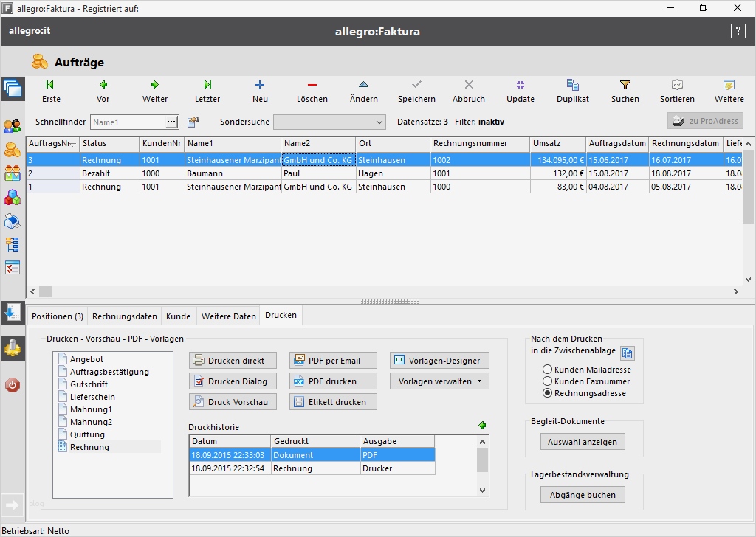
Task: Click the Suchen filter icon
Action: coord(625,86)
